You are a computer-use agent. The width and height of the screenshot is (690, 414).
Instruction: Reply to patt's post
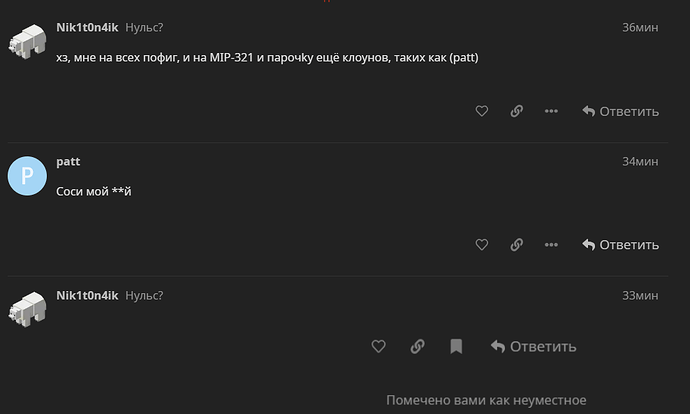coord(620,245)
